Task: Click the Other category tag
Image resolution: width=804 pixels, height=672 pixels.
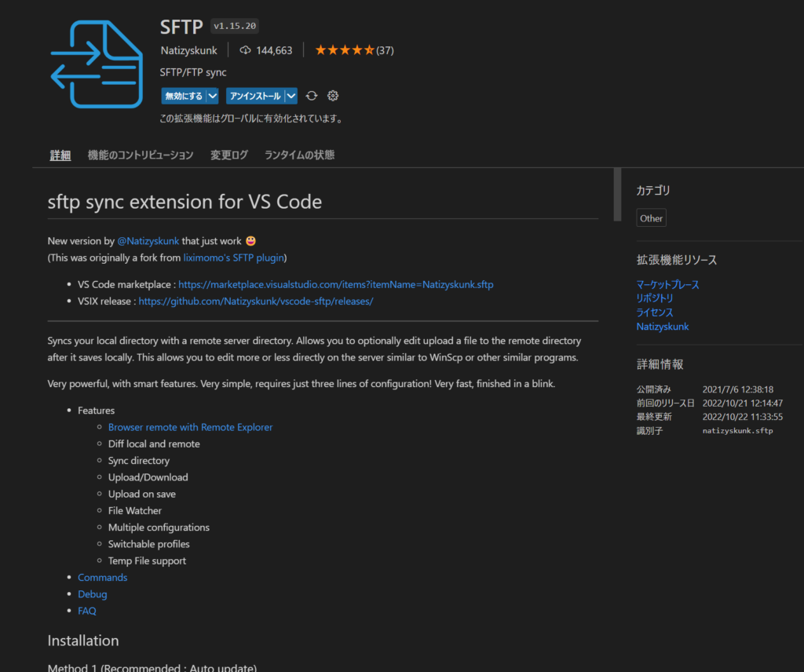Action: click(651, 218)
